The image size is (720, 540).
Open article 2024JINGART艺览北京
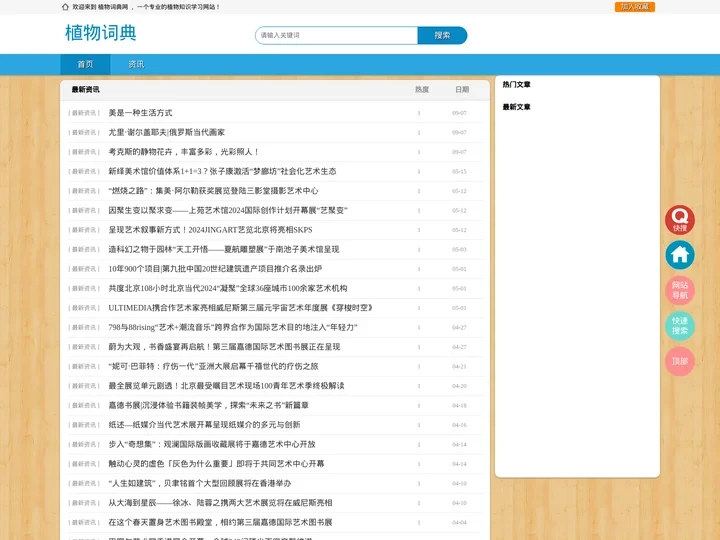pyautogui.click(x=210, y=230)
